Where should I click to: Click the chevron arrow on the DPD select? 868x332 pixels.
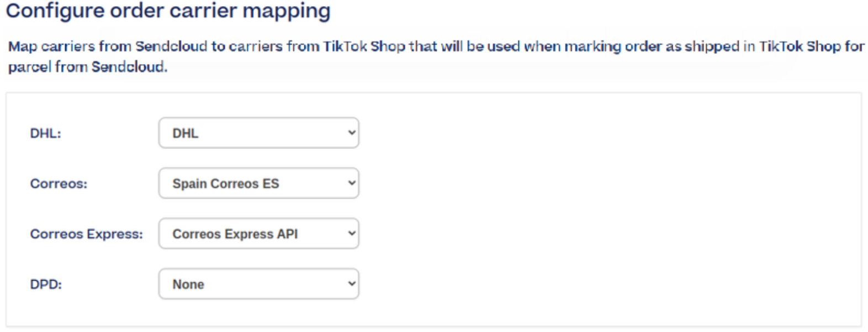(x=351, y=284)
